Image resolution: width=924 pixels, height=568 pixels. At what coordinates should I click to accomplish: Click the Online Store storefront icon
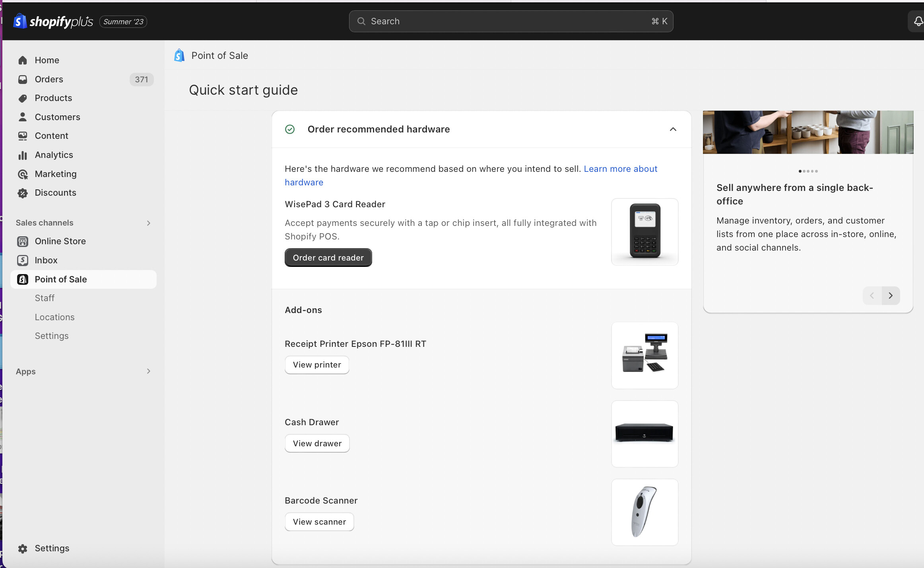pyautogui.click(x=23, y=241)
